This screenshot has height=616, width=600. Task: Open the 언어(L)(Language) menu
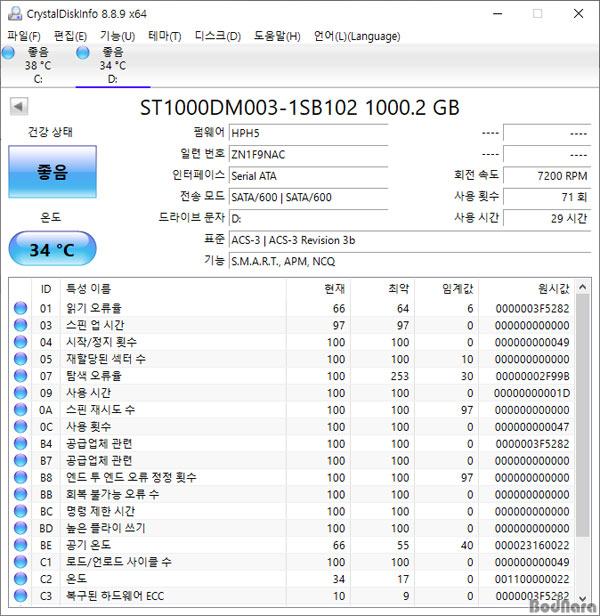pyautogui.click(x=357, y=36)
